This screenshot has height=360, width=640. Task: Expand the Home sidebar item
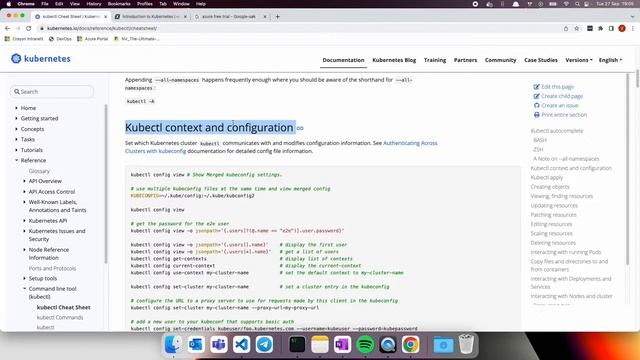coord(16,108)
